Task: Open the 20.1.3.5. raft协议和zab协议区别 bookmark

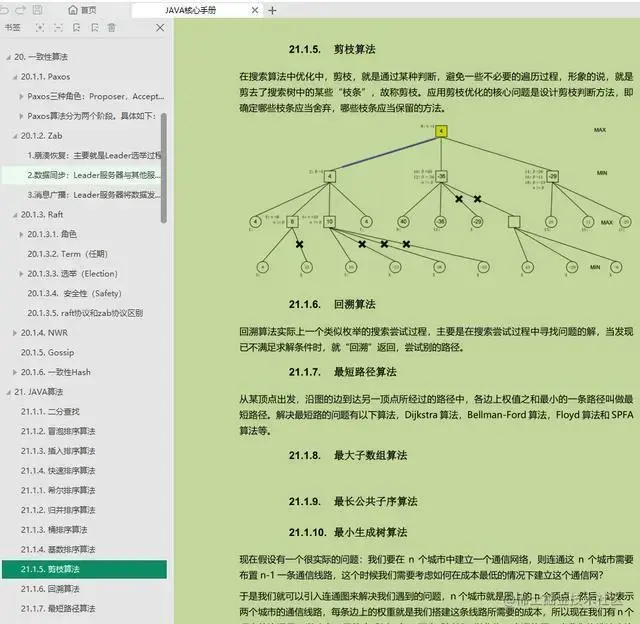Action: point(85,313)
